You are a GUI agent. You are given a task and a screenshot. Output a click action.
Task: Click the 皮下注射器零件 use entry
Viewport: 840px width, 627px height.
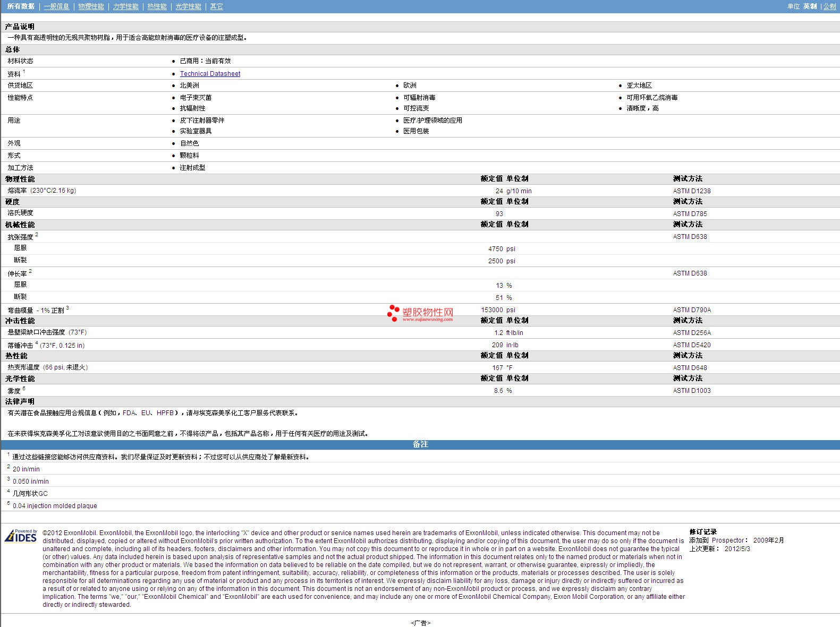pyautogui.click(x=202, y=121)
